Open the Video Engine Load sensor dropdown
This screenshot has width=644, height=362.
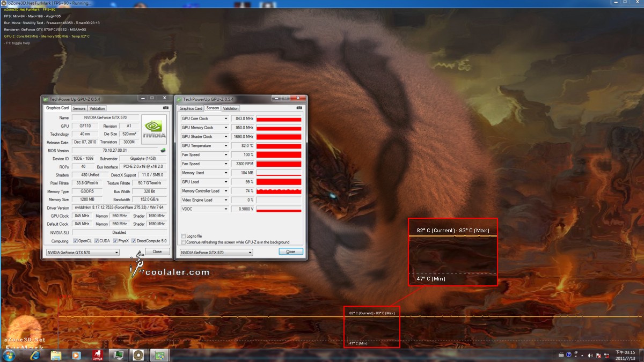coord(225,200)
